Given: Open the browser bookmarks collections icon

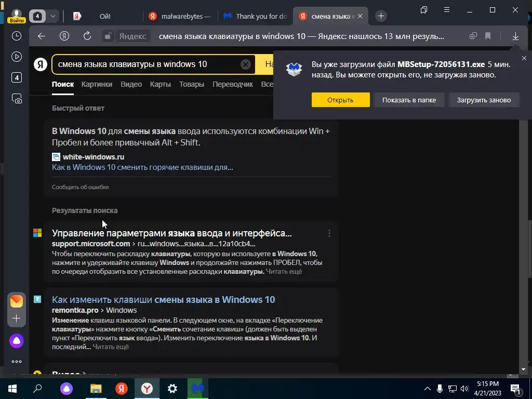Looking at the screenshot, I should [424, 10].
